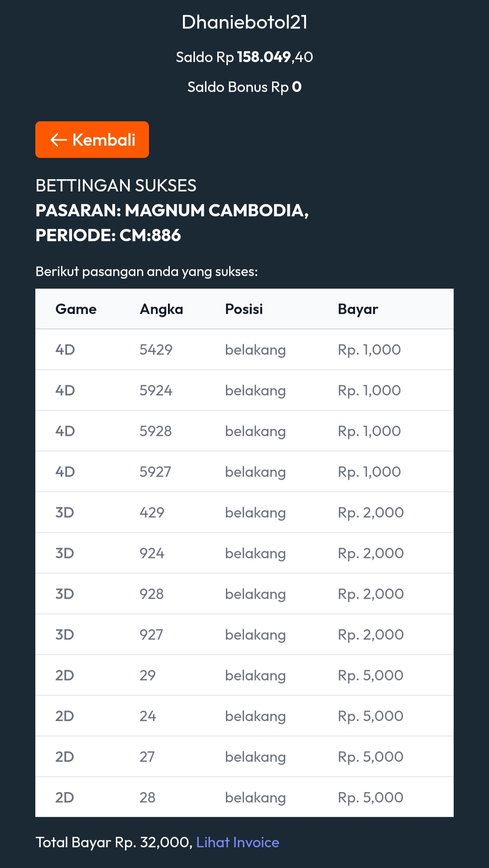The height and width of the screenshot is (868, 489).
Task: Click the 4D row with number 5928
Action: point(244,431)
